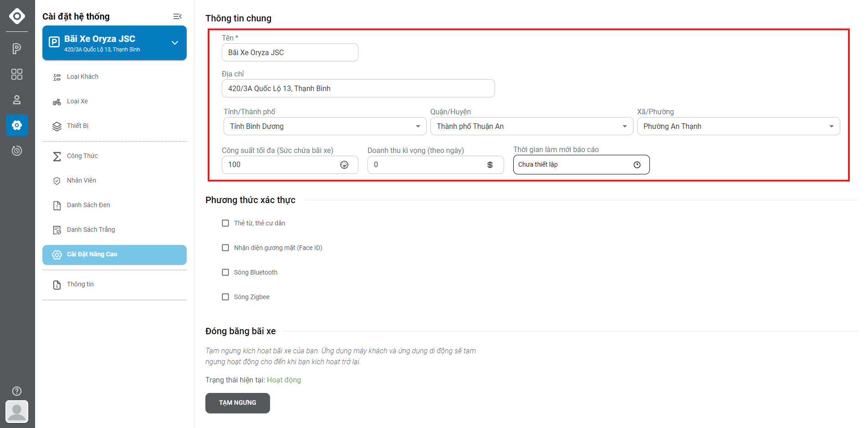Select the settings gear icon in the rail
Viewport: 868px width, 428px height.
tap(17, 125)
